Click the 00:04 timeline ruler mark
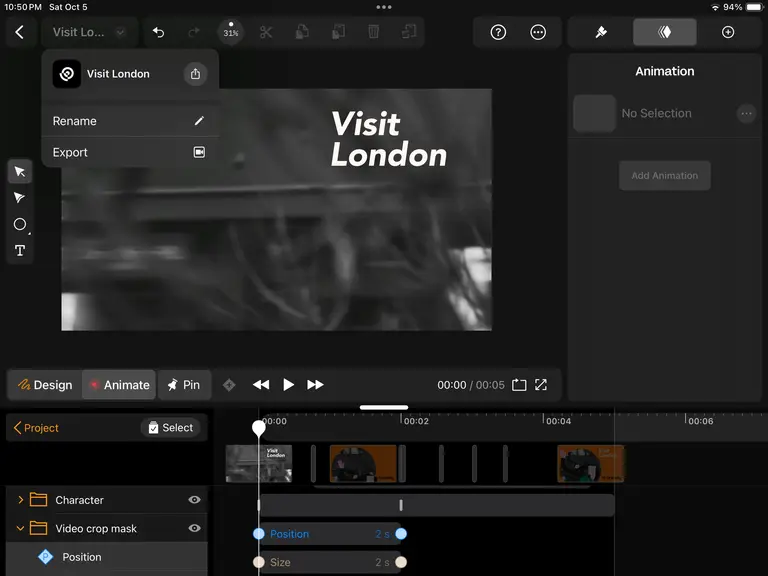This screenshot has width=768, height=576. pyautogui.click(x=557, y=421)
